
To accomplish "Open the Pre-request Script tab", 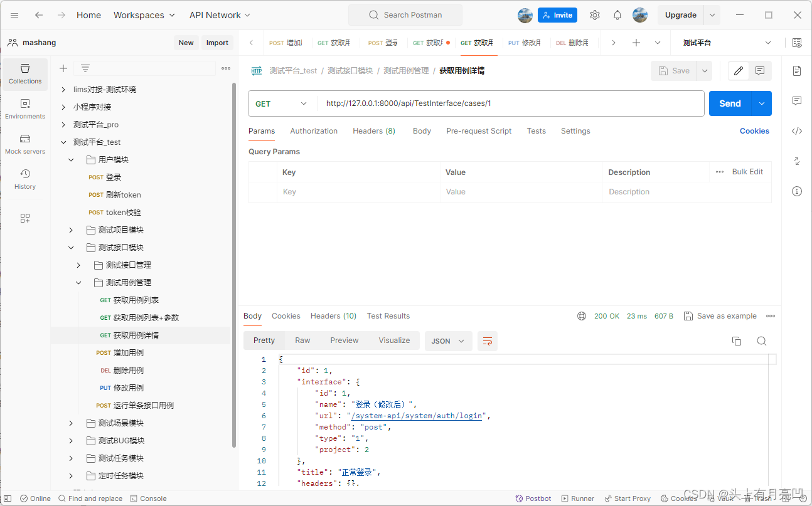I will pyautogui.click(x=479, y=131).
